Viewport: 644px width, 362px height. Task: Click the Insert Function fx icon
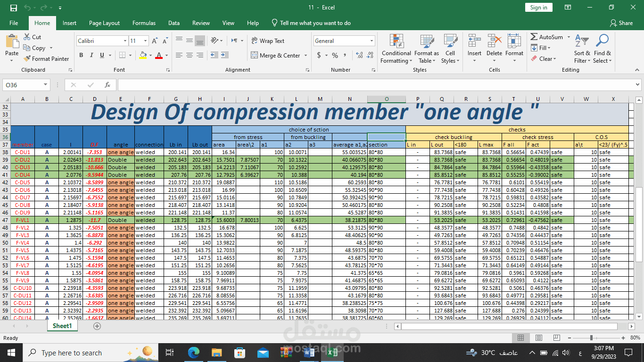tap(107, 85)
